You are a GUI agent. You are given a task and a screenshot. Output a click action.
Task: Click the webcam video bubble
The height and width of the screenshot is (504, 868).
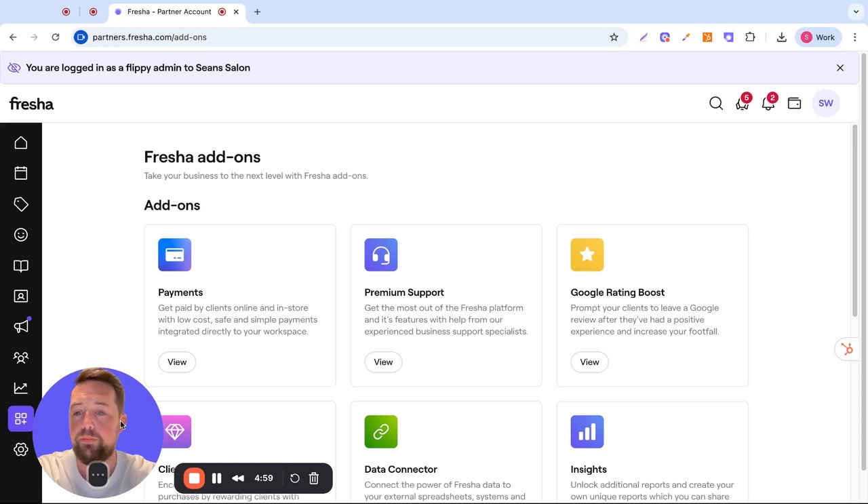98,433
